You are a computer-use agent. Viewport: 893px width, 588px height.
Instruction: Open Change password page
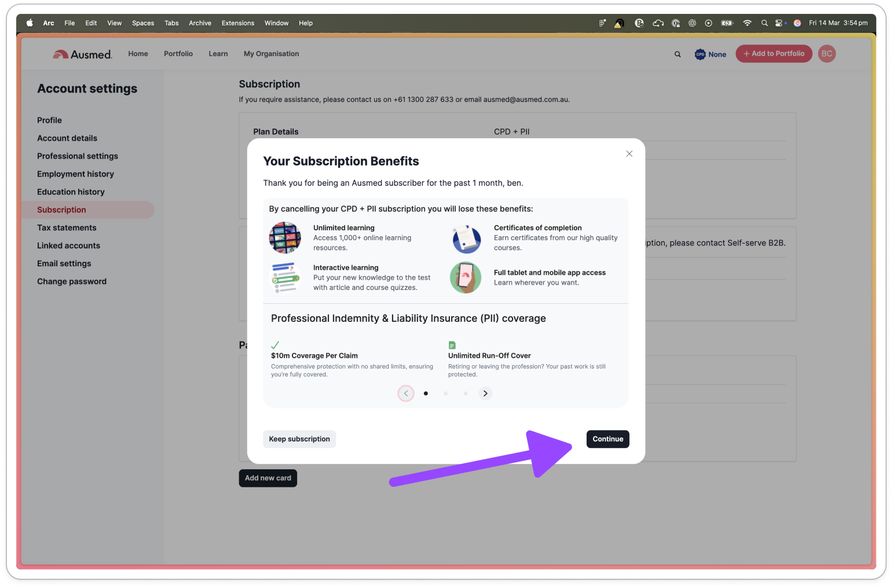(72, 282)
